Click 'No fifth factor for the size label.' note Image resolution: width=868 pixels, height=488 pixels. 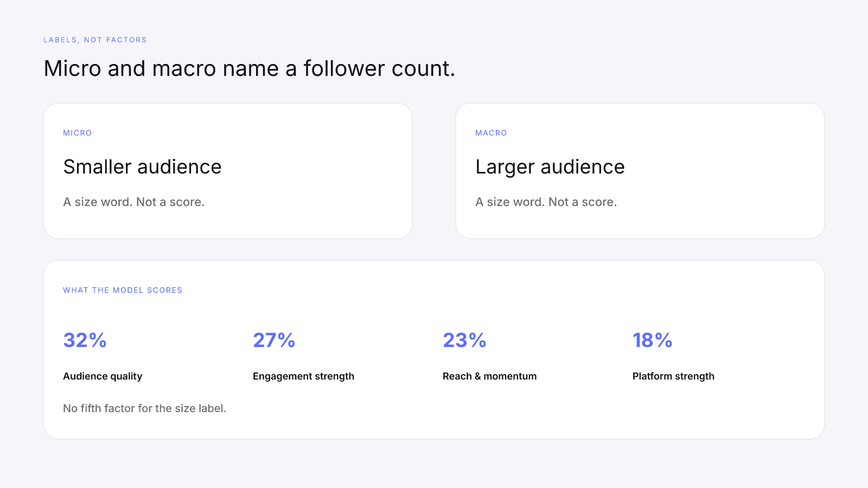144,408
